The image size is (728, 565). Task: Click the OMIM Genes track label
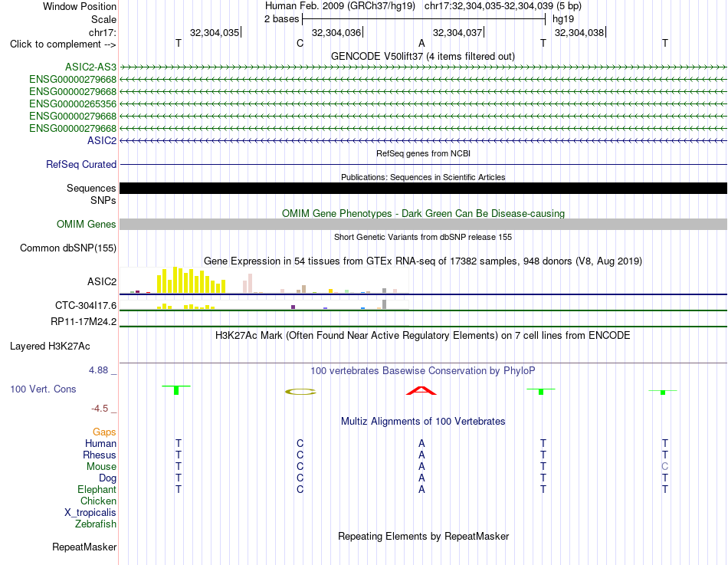point(87,224)
